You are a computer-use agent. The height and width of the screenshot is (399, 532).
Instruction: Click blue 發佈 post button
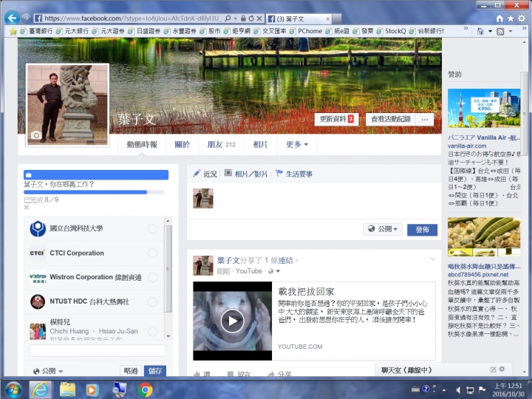tap(422, 230)
